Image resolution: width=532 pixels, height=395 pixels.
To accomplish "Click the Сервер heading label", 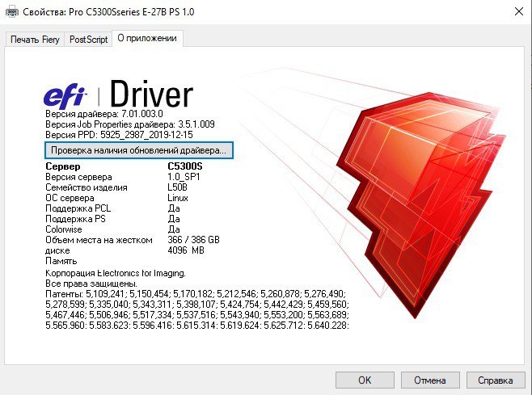I will coord(63,166).
